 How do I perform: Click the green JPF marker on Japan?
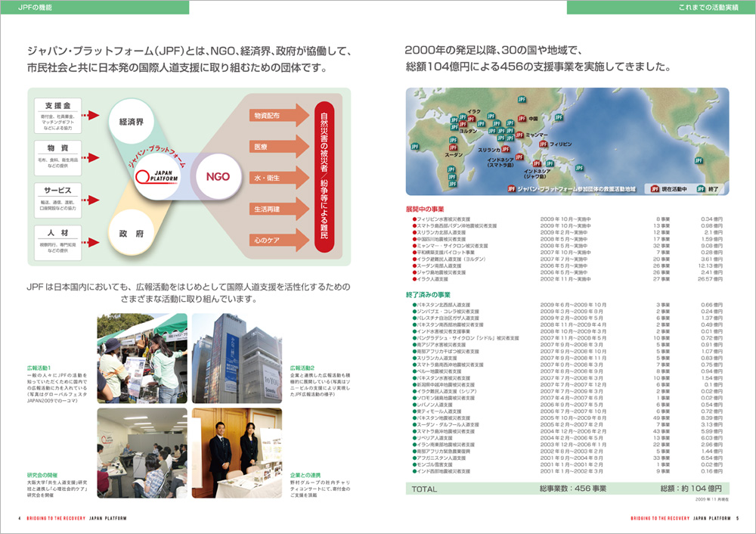coord(559,117)
